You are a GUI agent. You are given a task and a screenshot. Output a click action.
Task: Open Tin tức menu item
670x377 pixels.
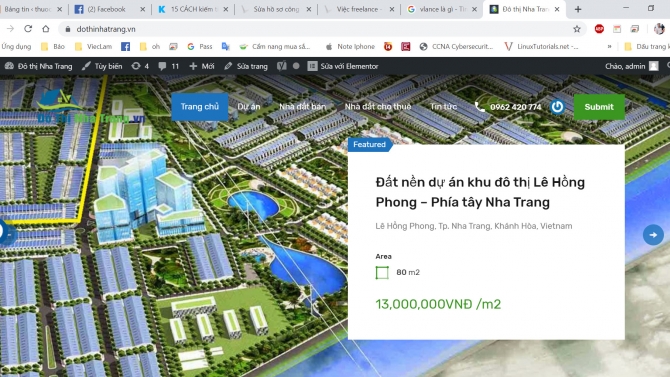click(443, 107)
